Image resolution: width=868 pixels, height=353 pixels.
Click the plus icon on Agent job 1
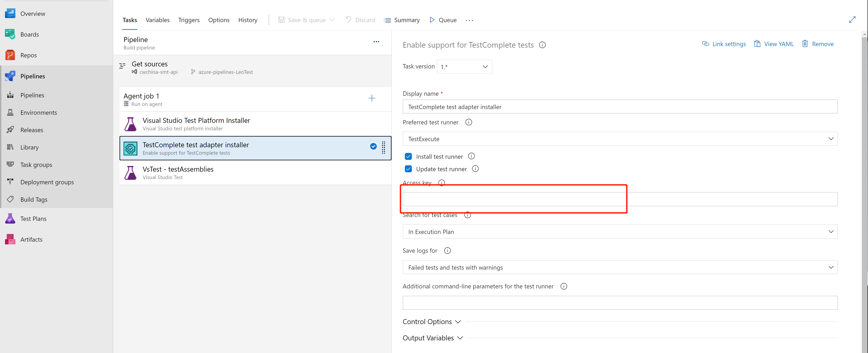tap(372, 98)
